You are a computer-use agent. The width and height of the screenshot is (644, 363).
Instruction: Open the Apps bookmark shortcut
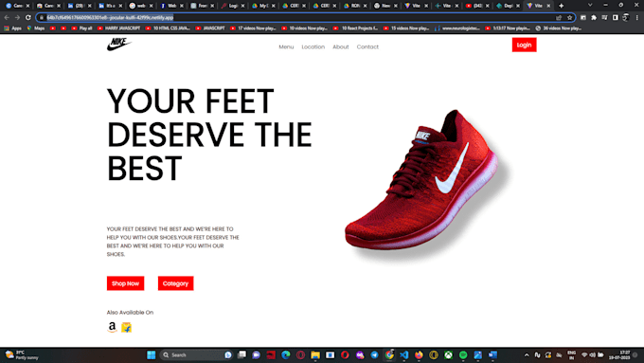click(x=12, y=28)
